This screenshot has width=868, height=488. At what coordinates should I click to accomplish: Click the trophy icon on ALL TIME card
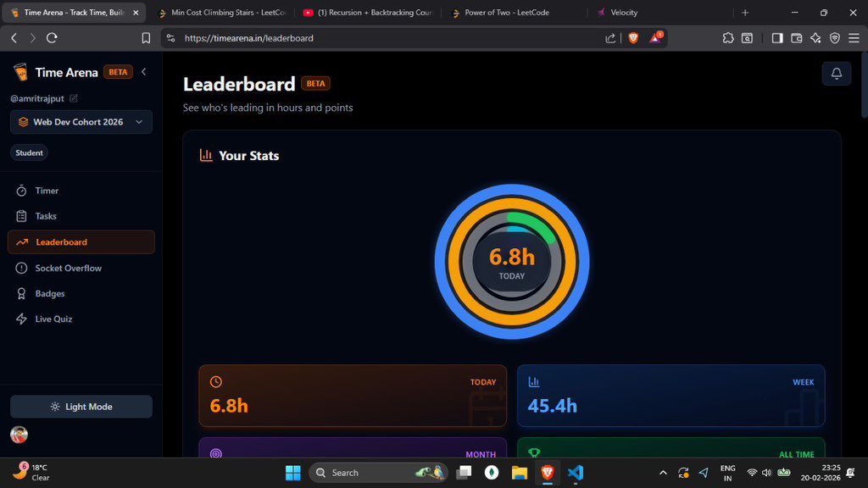[x=534, y=453]
